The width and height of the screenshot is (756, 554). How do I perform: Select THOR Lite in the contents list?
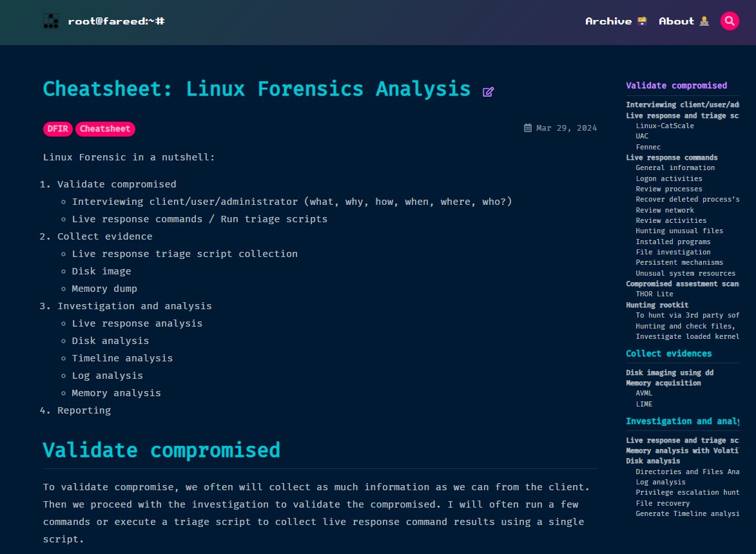654,294
